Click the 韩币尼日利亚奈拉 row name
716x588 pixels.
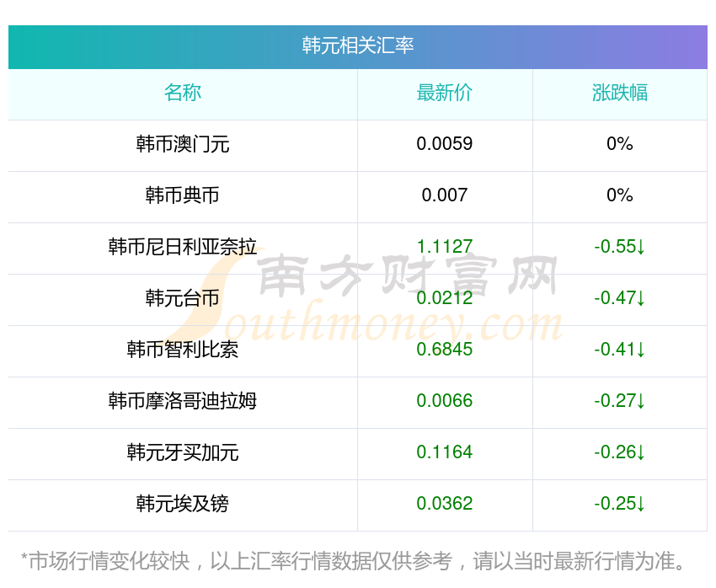[x=183, y=247]
